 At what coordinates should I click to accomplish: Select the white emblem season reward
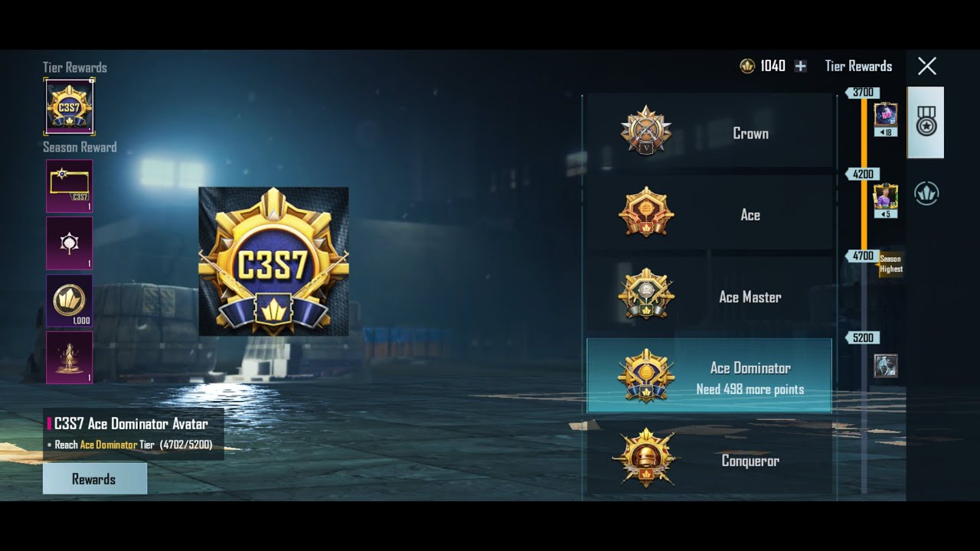(x=69, y=243)
